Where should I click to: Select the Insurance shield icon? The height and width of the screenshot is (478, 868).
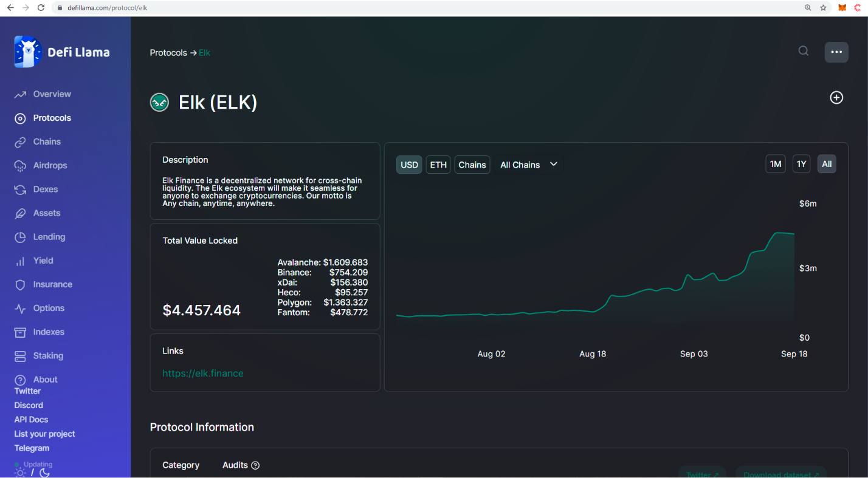[x=21, y=284]
